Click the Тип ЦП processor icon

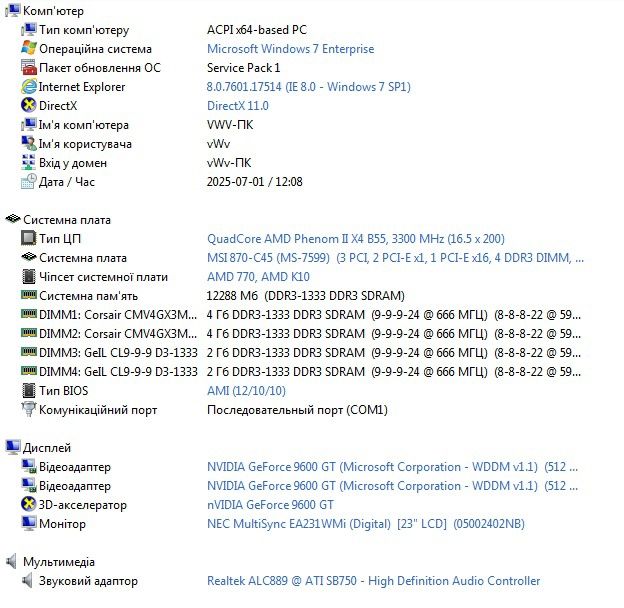point(29,238)
